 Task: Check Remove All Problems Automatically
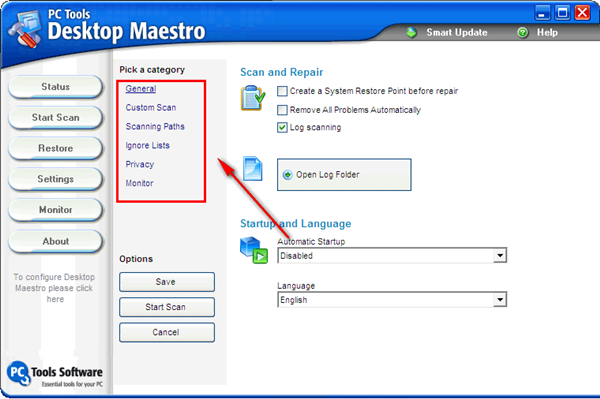[x=282, y=110]
